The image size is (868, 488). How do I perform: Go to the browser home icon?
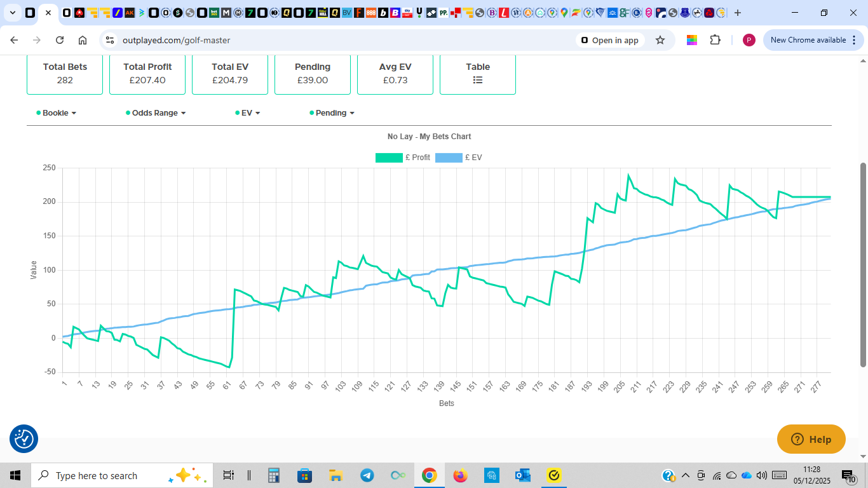click(x=83, y=40)
